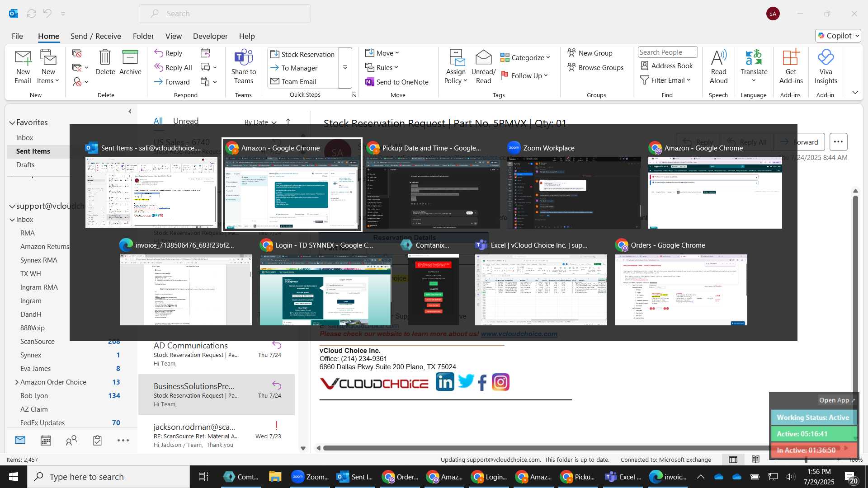Viewport: 868px width, 488px height.
Task: Open the New Items menu
Action: (x=48, y=67)
